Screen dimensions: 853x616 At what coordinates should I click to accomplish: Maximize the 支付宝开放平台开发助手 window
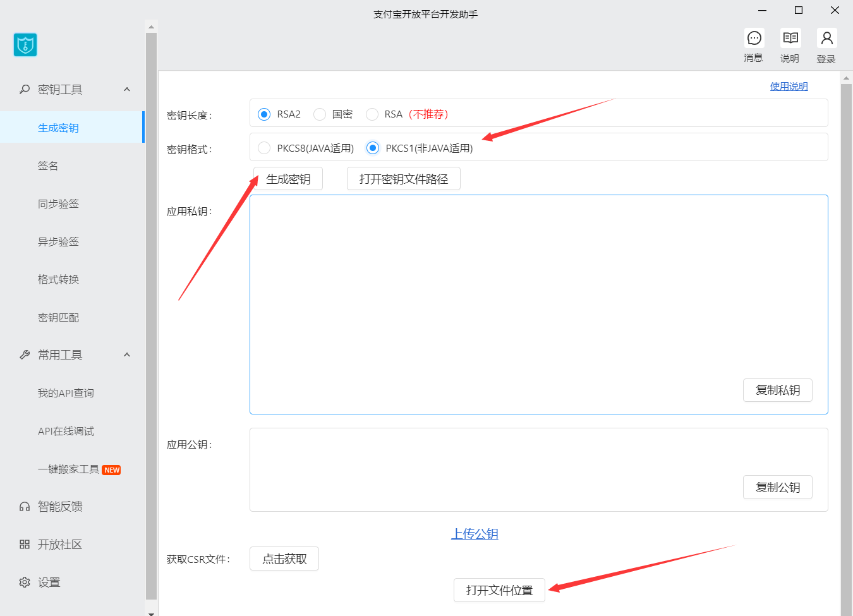(799, 10)
